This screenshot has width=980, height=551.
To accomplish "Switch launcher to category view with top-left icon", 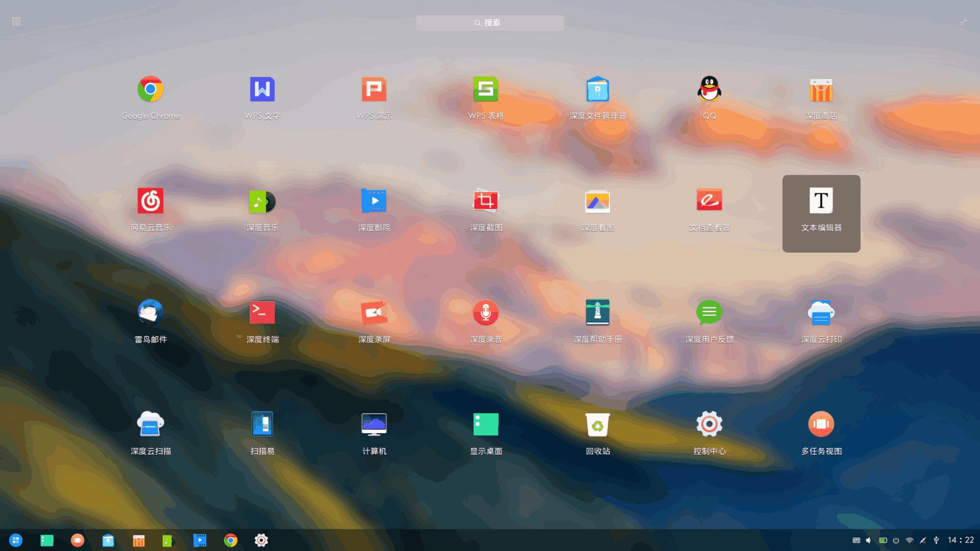I will click(x=15, y=21).
